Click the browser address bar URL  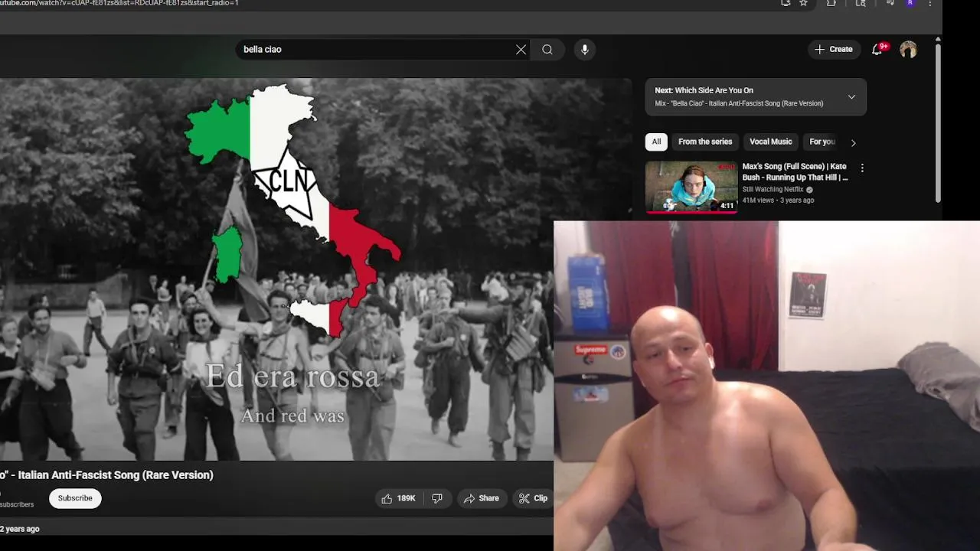tap(119, 3)
